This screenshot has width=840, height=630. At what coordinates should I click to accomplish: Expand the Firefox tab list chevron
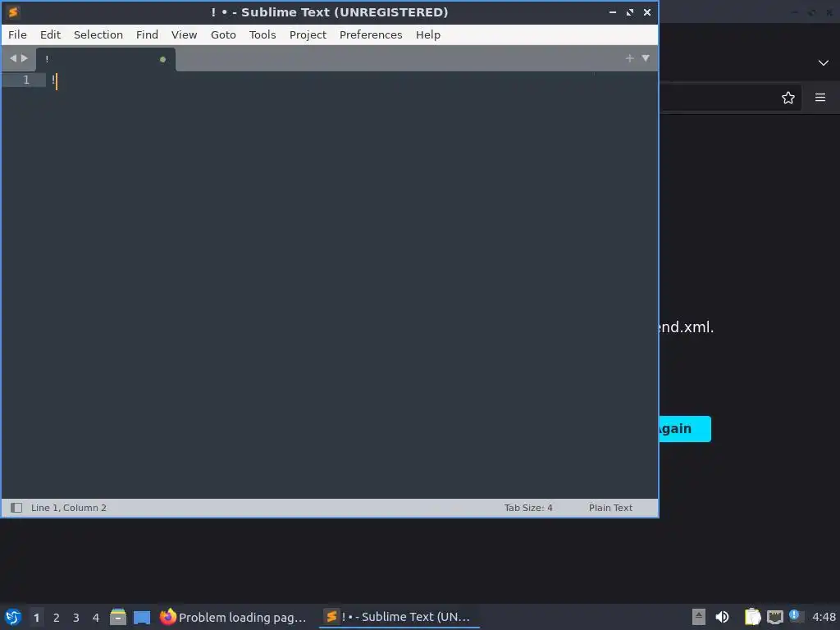[x=824, y=62]
